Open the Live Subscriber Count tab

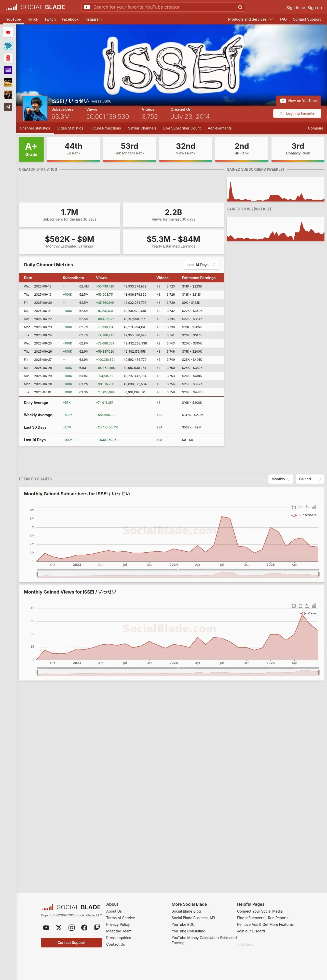(x=182, y=128)
